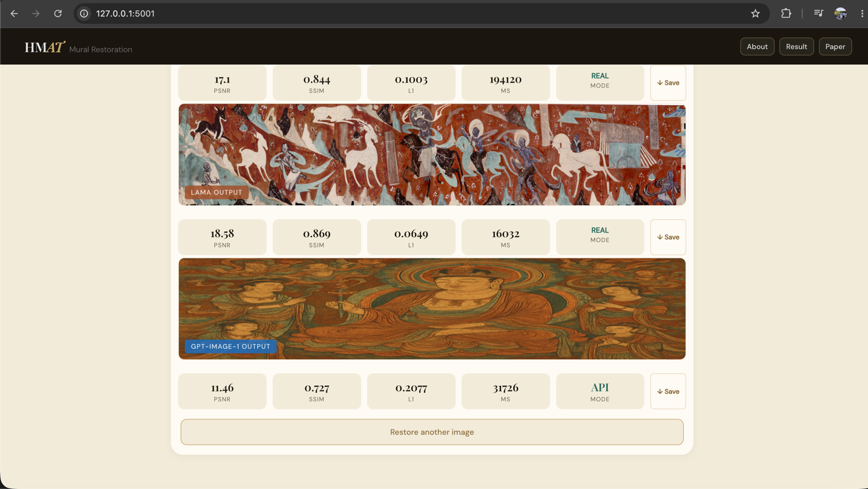The width and height of the screenshot is (868, 489).
Task: Open the Paper link in navigation
Action: point(835,47)
